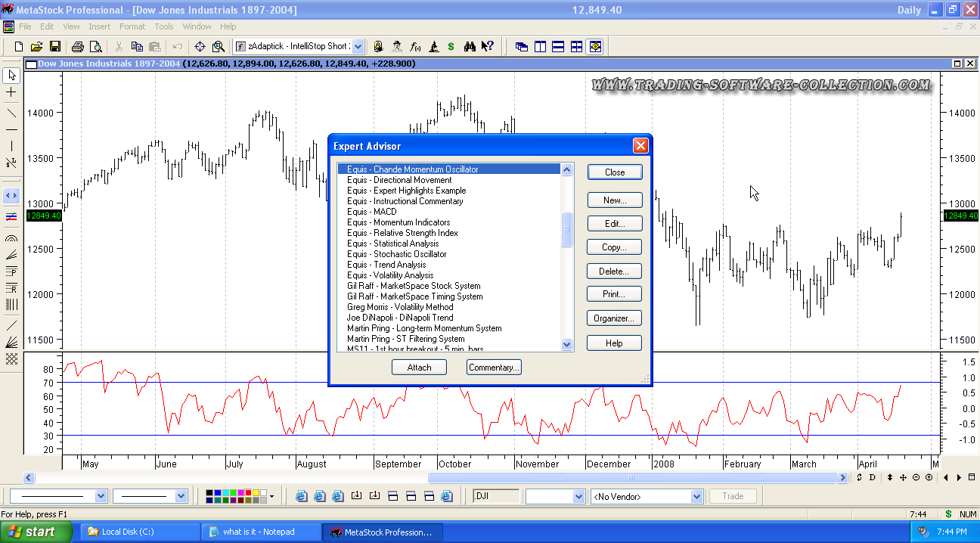Open the zAdaptick IntelliStop indicator dropdown
Image resolution: width=980 pixels, height=543 pixels.
(358, 46)
